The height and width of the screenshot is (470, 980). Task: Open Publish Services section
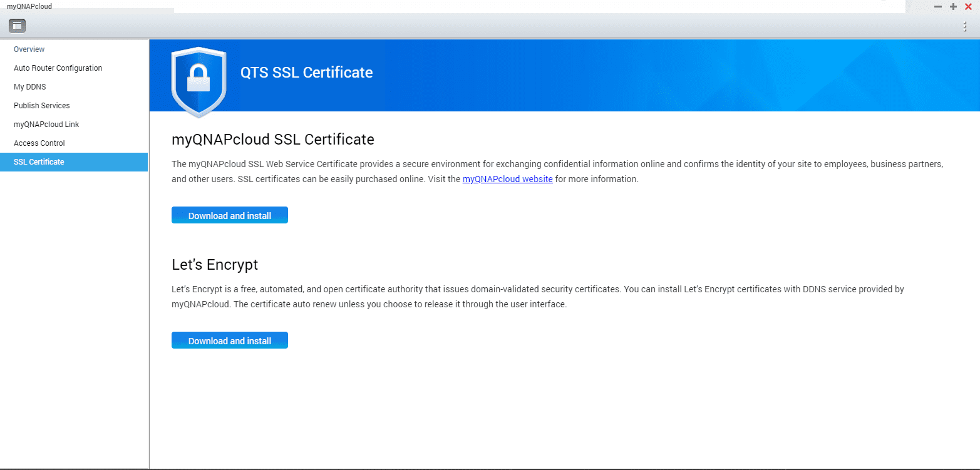point(74,106)
